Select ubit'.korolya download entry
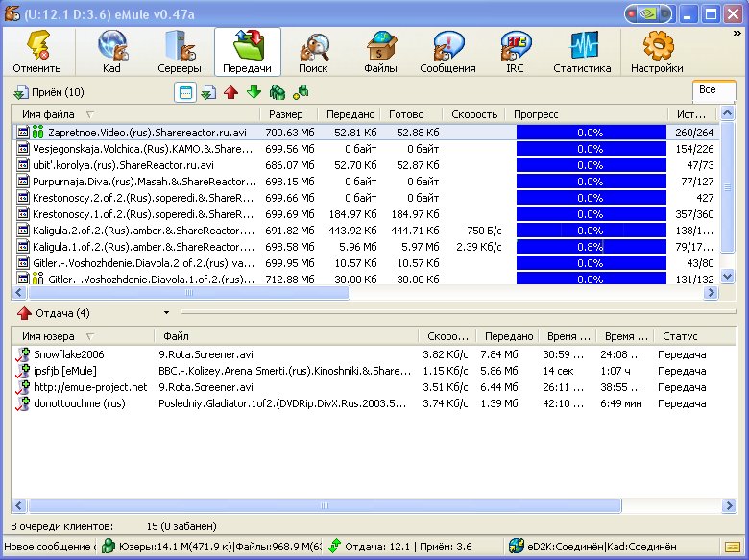Image resolution: width=749 pixels, height=560 pixels. point(366,165)
